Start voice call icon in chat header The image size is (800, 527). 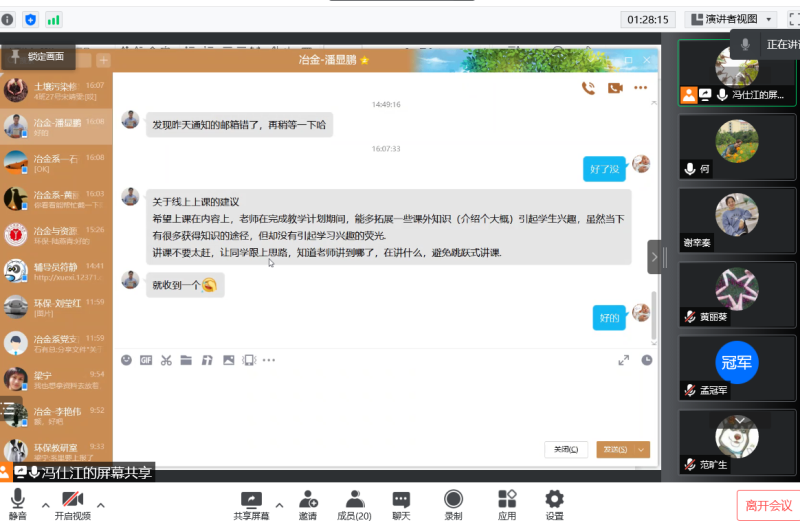588,88
